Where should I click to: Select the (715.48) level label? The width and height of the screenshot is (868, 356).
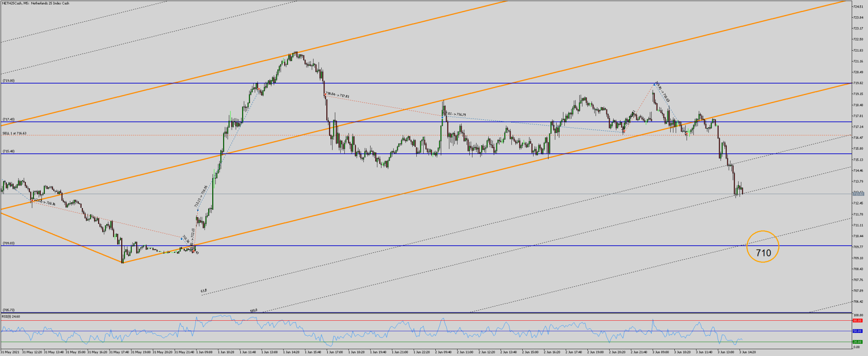click(9, 151)
